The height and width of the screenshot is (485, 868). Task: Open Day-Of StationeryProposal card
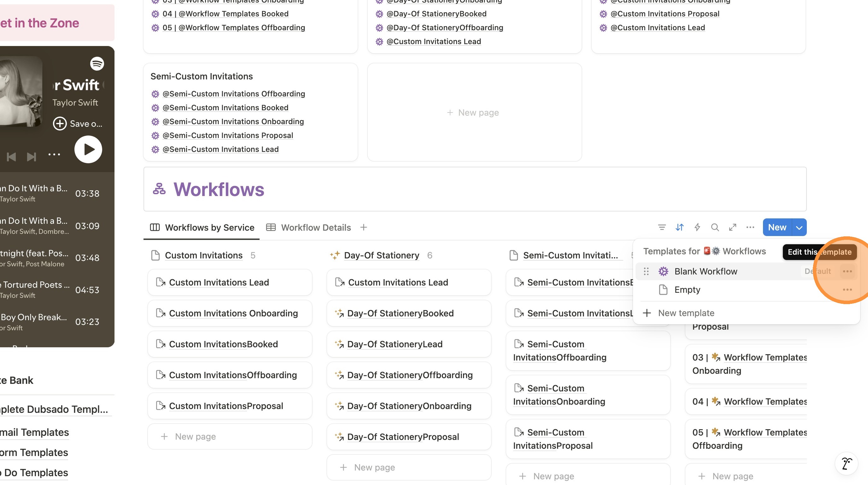[x=409, y=437]
